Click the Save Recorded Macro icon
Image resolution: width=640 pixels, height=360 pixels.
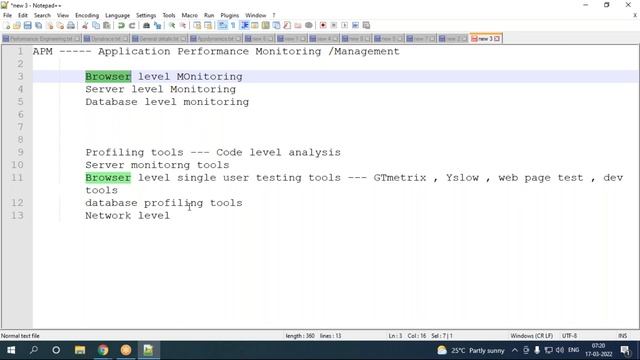click(366, 25)
